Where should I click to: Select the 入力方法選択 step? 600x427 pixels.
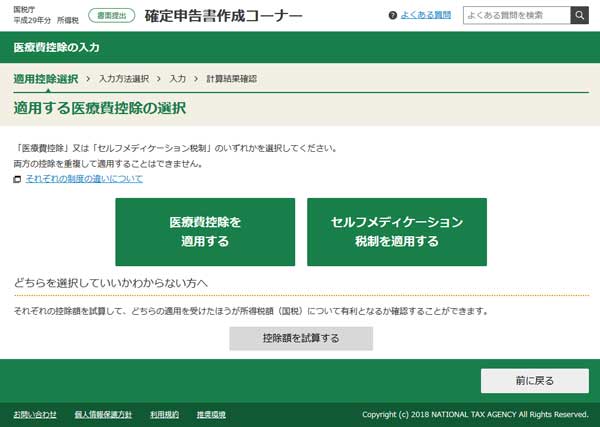tap(123, 78)
